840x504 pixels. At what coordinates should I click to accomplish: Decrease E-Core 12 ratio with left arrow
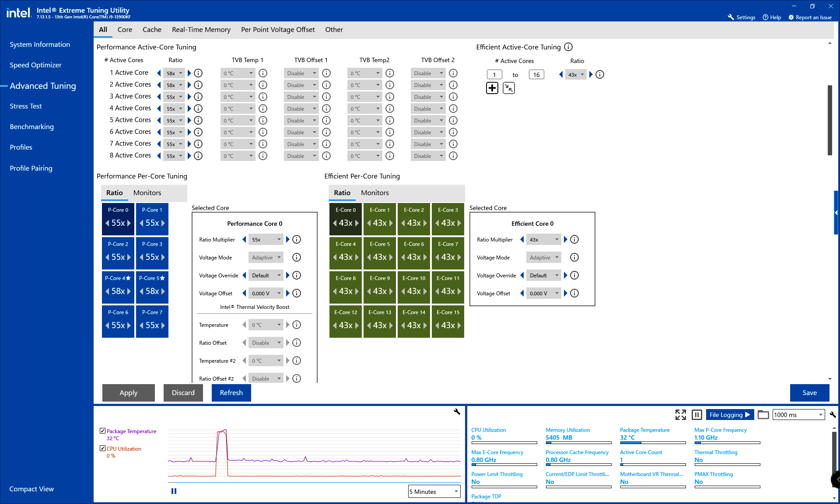335,325
